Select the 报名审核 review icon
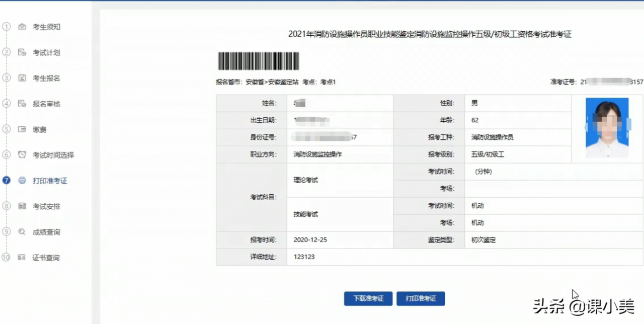 pos(22,104)
